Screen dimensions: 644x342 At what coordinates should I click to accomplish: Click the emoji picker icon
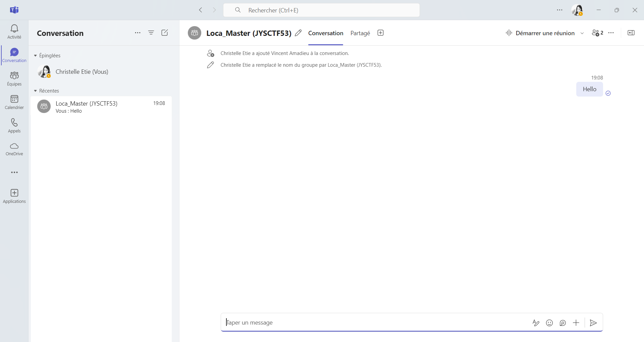click(549, 323)
